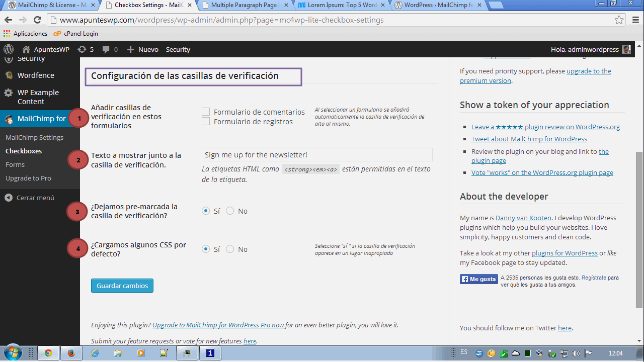Open the Windows Start orb
The width and height of the screenshot is (644, 362).
point(13,352)
